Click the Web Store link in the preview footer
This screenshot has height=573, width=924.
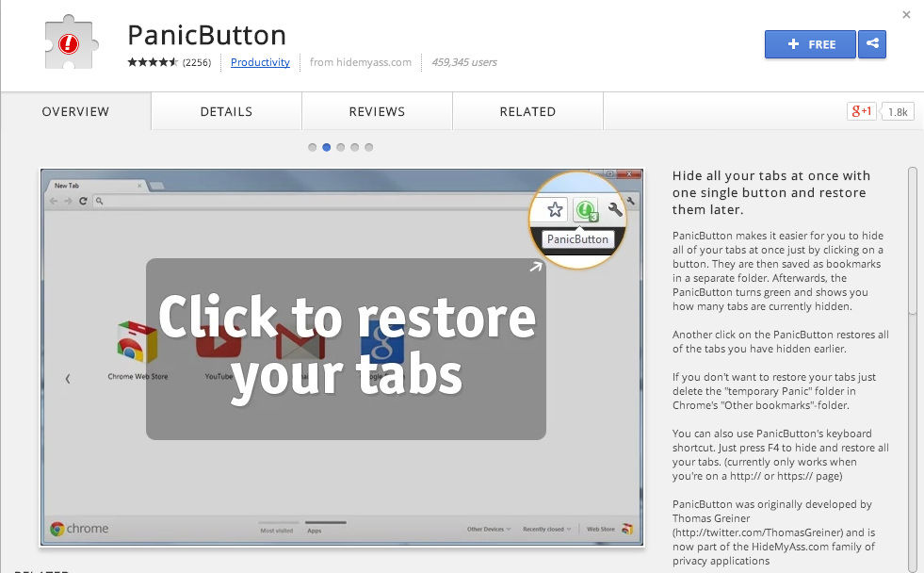601,529
